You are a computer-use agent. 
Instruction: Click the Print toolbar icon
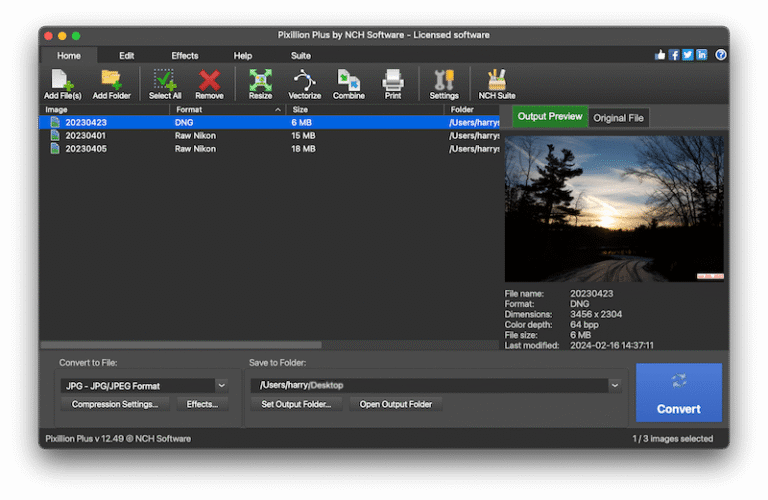pos(393,84)
